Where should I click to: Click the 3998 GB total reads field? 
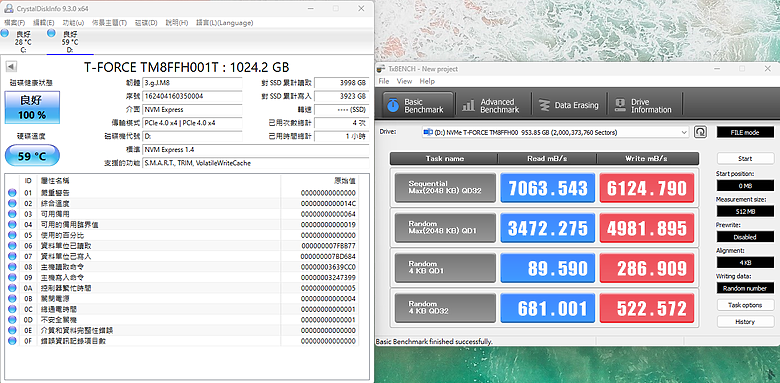point(341,83)
